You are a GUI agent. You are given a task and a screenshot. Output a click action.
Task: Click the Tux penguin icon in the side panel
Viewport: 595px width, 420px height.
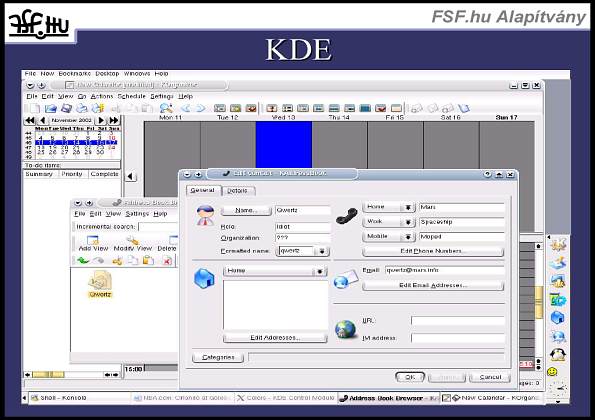tap(558, 355)
